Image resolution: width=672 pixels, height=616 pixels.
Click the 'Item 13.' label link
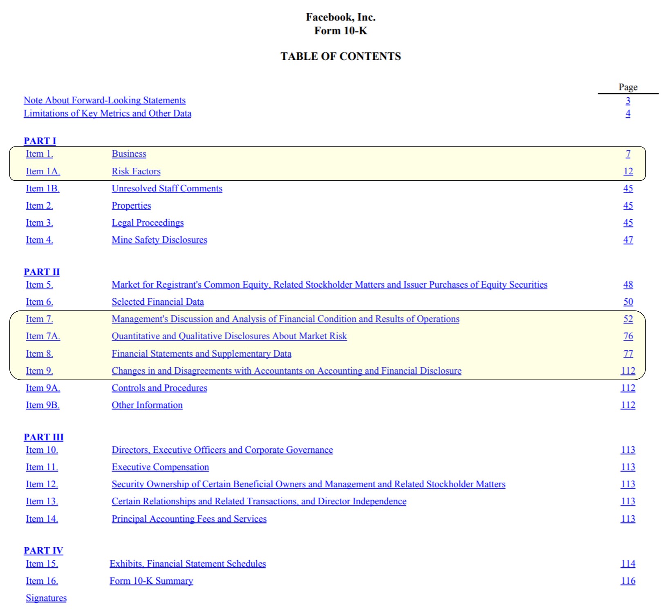[42, 501]
